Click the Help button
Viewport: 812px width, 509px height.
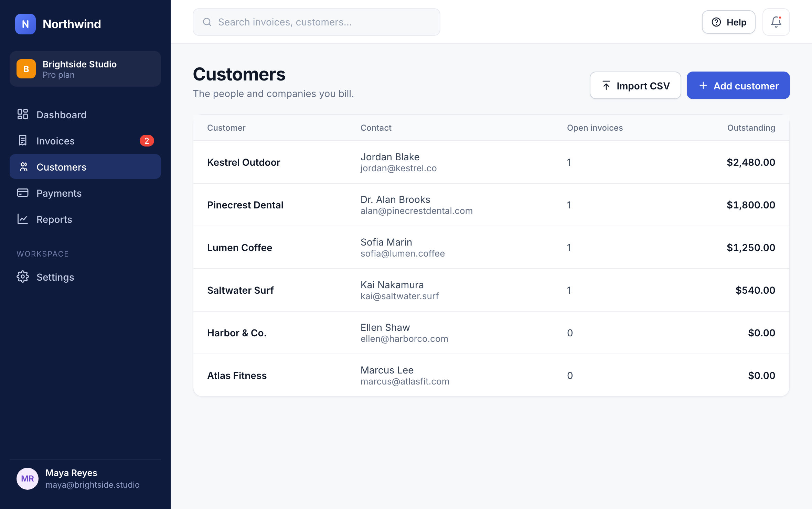pos(729,22)
